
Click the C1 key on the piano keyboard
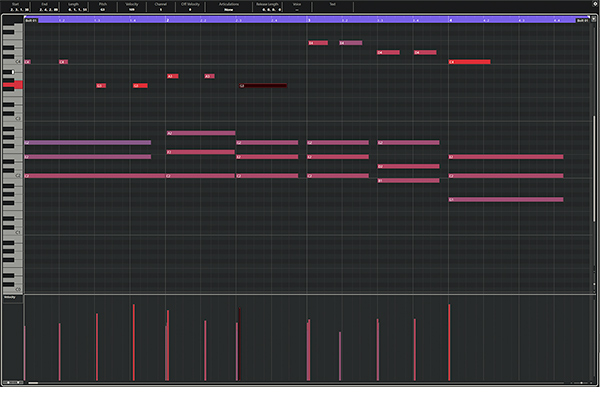pyautogui.click(x=13, y=233)
